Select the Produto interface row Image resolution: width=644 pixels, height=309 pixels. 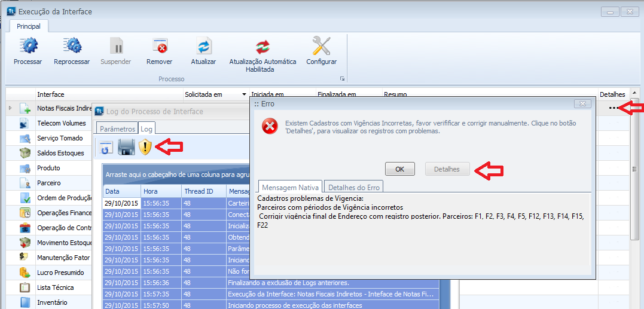[x=49, y=169]
